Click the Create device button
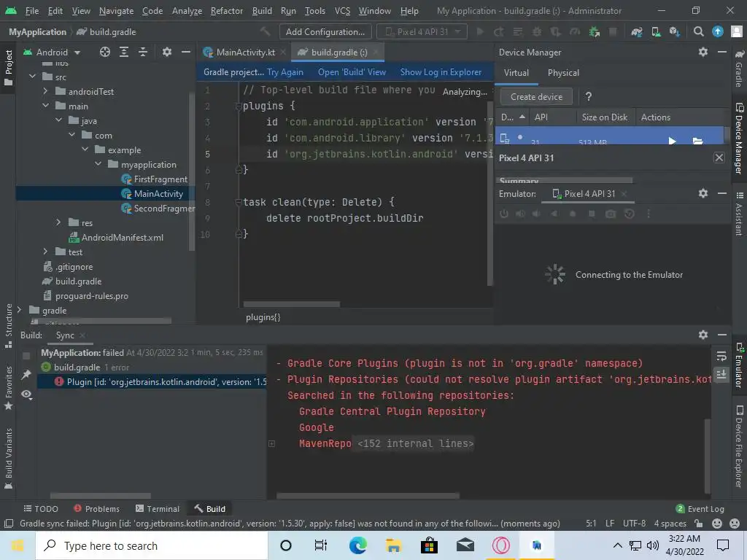 [536, 97]
